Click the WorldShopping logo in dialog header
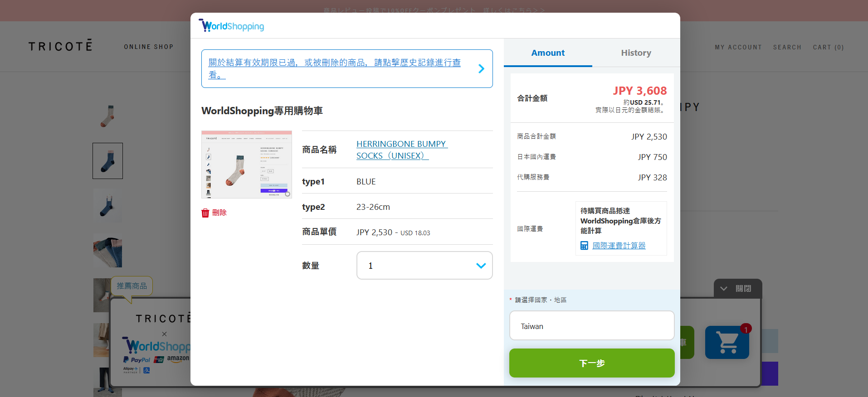Image resolution: width=868 pixels, height=397 pixels. click(231, 26)
